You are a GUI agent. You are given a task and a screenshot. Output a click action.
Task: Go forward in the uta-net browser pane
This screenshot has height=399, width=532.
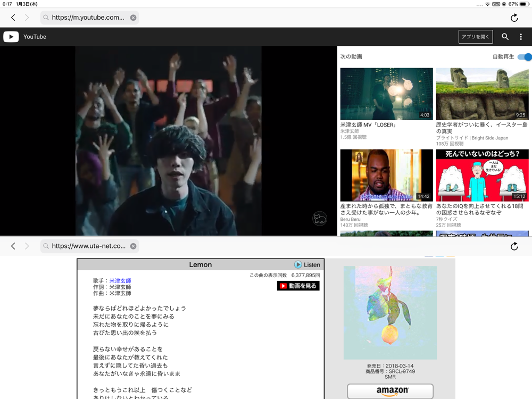click(27, 246)
